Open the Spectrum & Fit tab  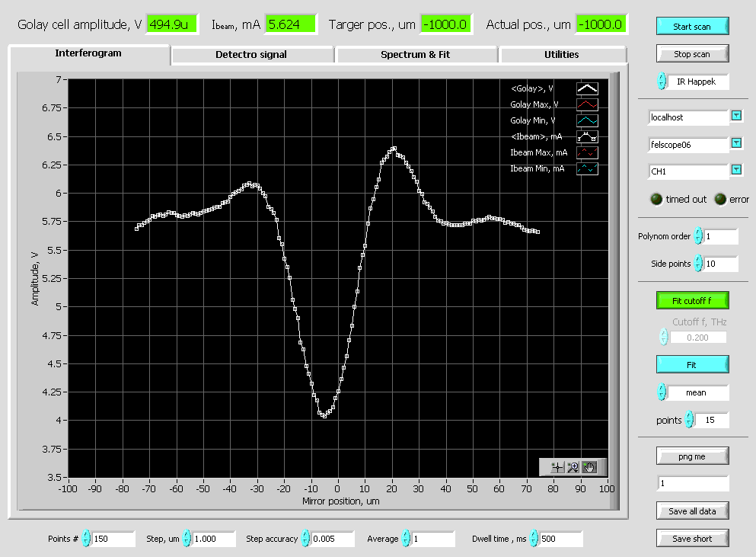[416, 55]
